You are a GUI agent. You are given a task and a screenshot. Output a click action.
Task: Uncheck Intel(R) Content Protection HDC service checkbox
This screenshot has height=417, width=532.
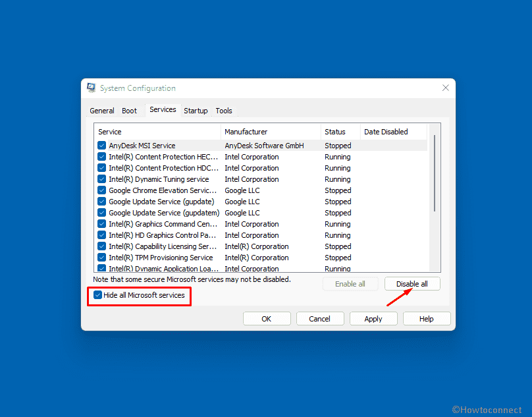[101, 168]
